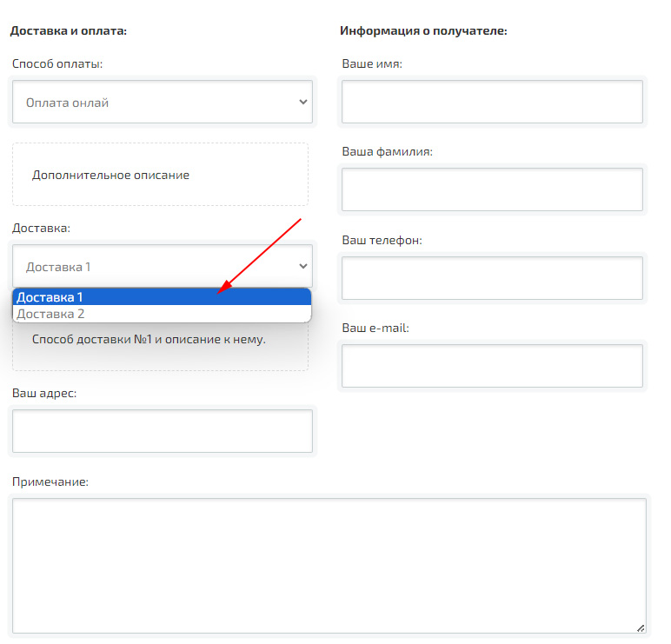
Task: Focus the "Ваш телефон" input field
Action: pos(492,278)
